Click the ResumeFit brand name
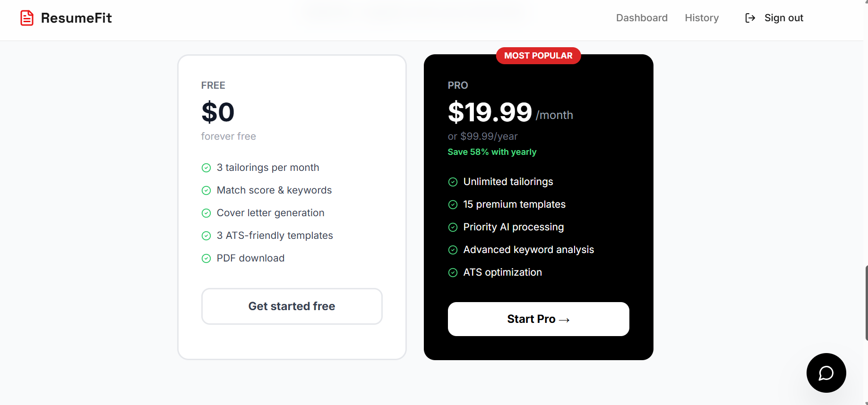 tap(77, 18)
